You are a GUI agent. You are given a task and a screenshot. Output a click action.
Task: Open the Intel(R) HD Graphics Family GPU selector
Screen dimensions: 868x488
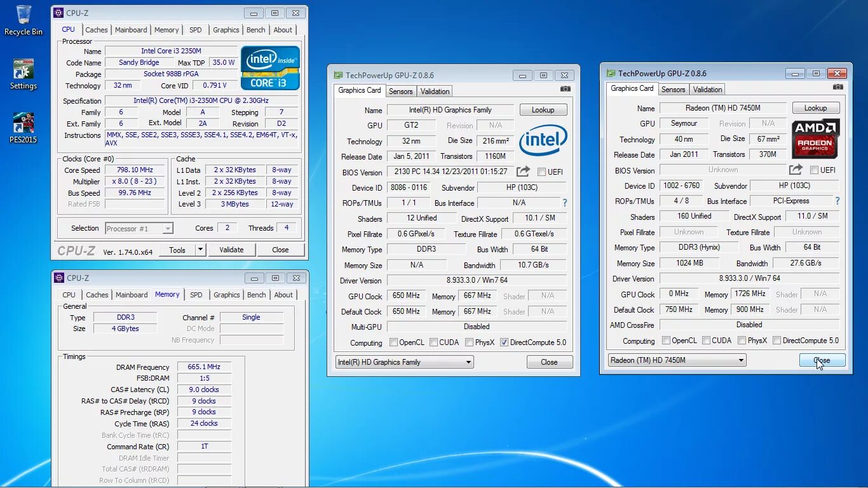pyautogui.click(x=405, y=362)
